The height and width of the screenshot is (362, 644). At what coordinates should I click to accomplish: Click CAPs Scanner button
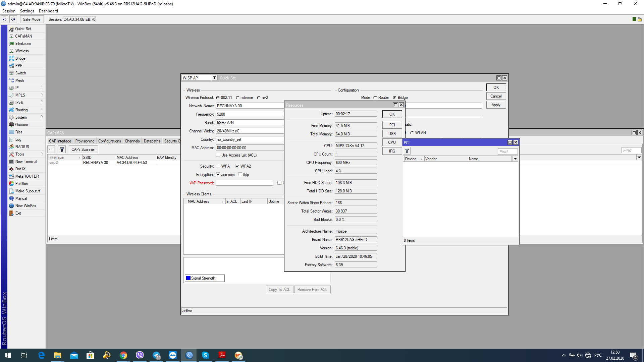83,149
